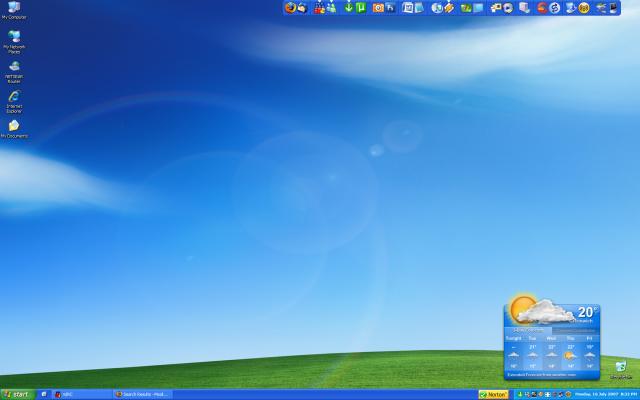
Task: Click the sun and cloud weather graphic
Action: tap(540, 309)
